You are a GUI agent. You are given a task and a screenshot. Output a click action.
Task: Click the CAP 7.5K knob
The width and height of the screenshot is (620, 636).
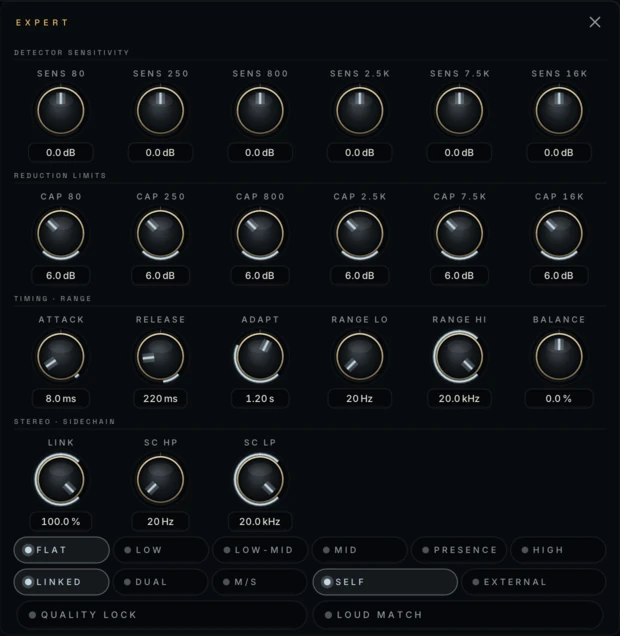[459, 234]
